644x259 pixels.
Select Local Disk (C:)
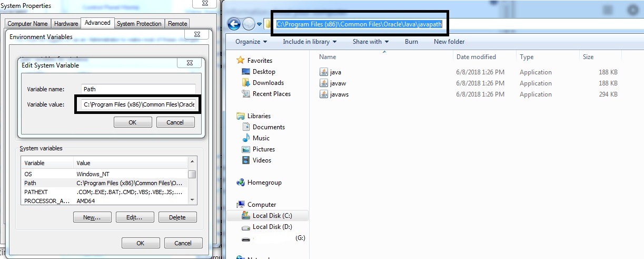[x=272, y=216]
